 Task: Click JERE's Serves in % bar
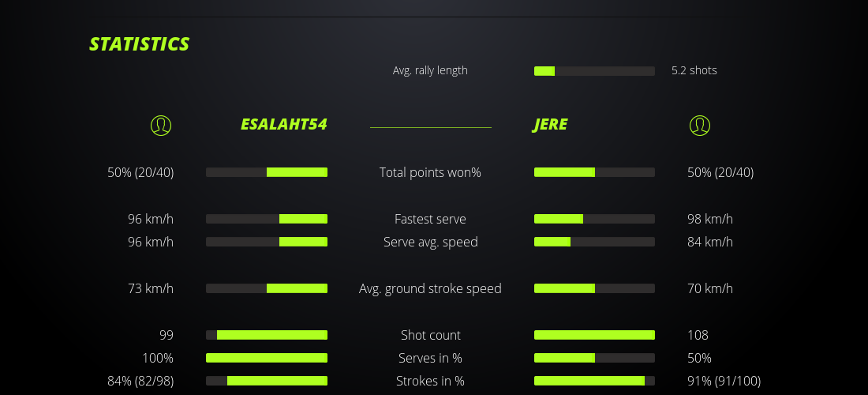click(594, 358)
